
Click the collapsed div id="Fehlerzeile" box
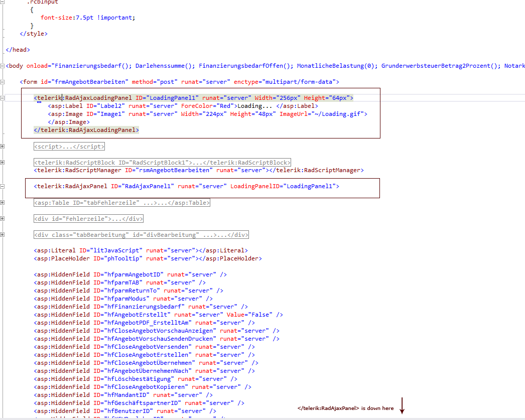click(x=88, y=219)
